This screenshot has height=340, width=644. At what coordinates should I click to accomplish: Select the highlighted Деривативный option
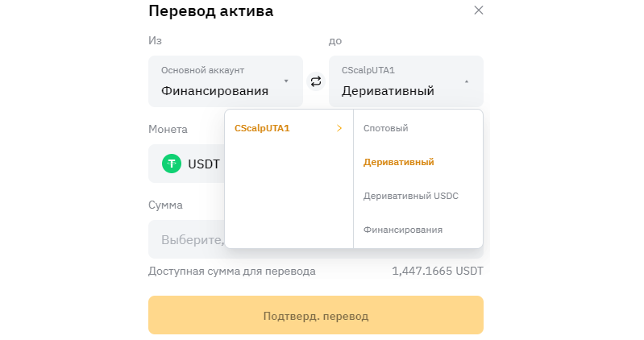click(x=399, y=162)
